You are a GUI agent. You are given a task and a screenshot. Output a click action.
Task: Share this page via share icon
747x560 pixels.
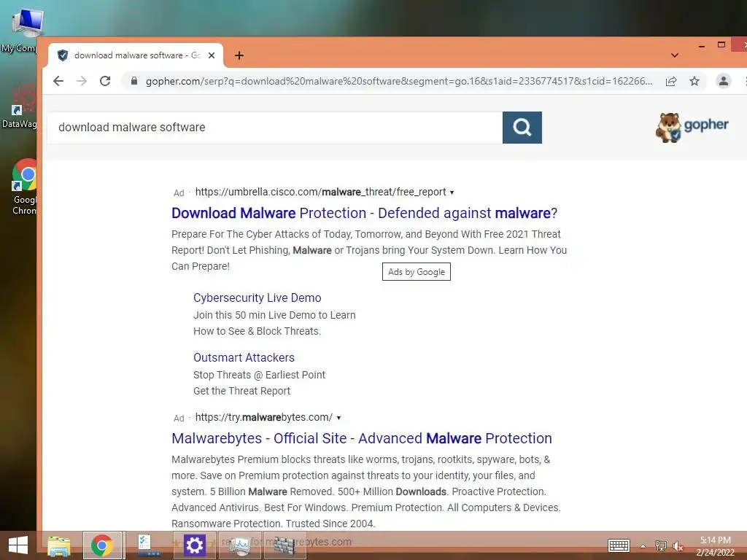[x=671, y=81]
